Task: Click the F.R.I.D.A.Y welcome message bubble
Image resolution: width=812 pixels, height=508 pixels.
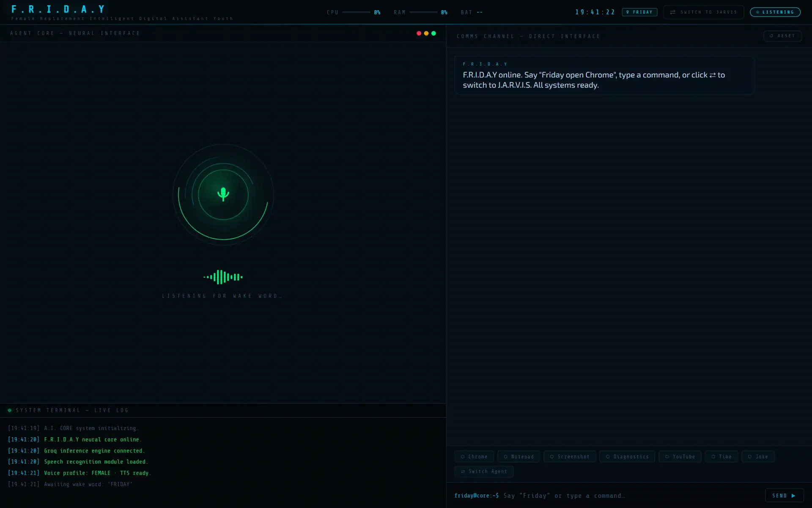Action: click(x=604, y=75)
